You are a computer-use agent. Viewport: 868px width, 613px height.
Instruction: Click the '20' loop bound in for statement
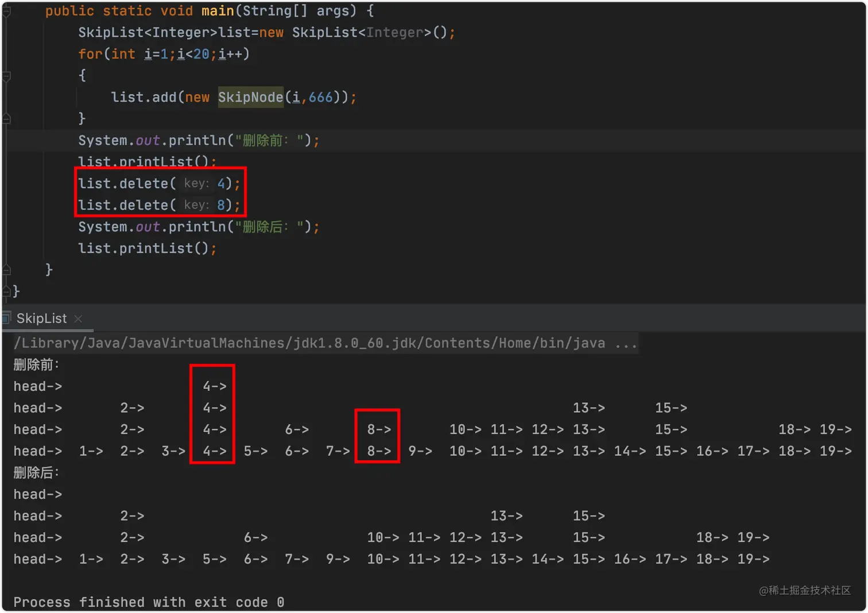201,54
